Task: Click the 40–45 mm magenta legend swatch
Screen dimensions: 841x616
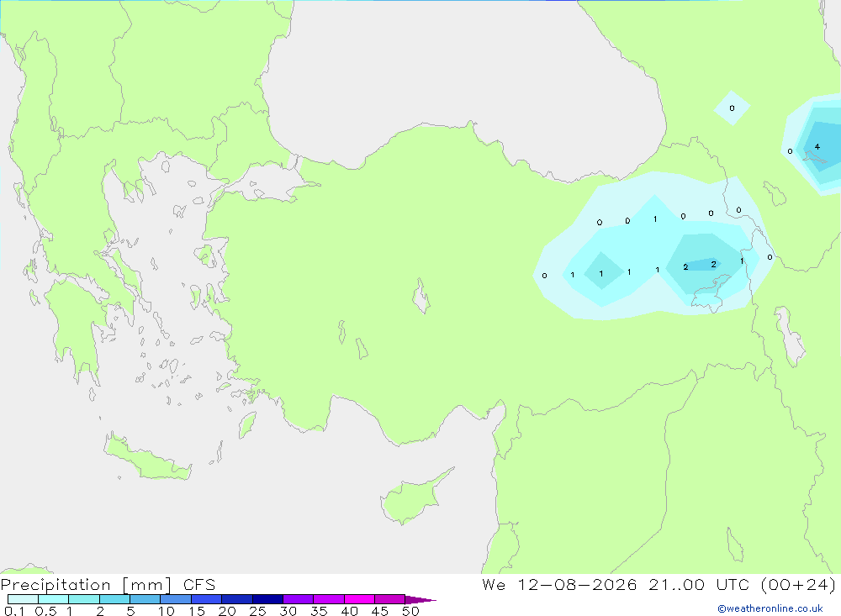Action: [359, 599]
